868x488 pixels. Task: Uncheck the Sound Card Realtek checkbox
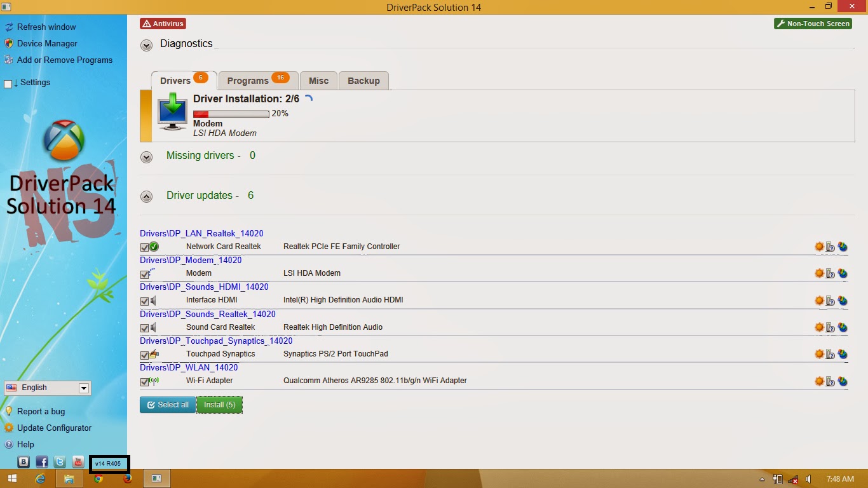(144, 328)
